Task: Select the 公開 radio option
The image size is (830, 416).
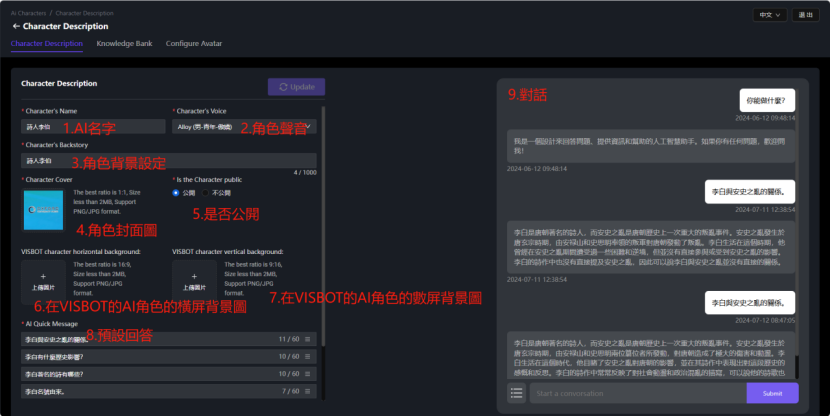Action: pos(177,193)
